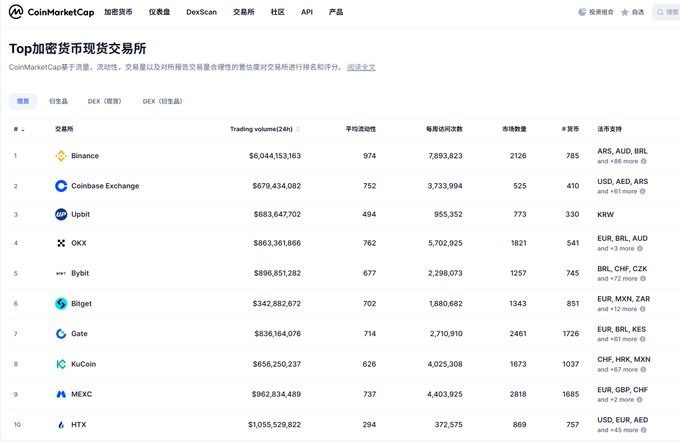This screenshot has width=680, height=443.
Task: Open the API menu item
Action: [x=307, y=12]
